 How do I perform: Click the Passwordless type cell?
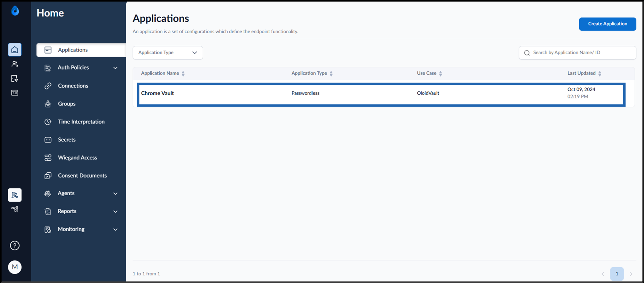tap(305, 93)
